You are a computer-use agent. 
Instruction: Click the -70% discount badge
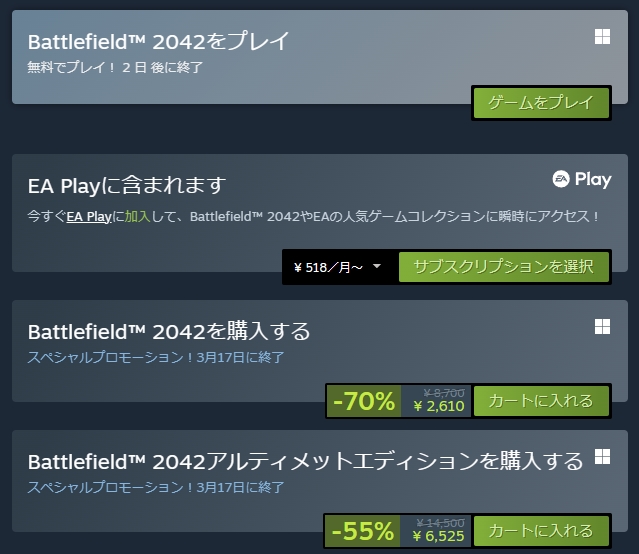tap(364, 401)
